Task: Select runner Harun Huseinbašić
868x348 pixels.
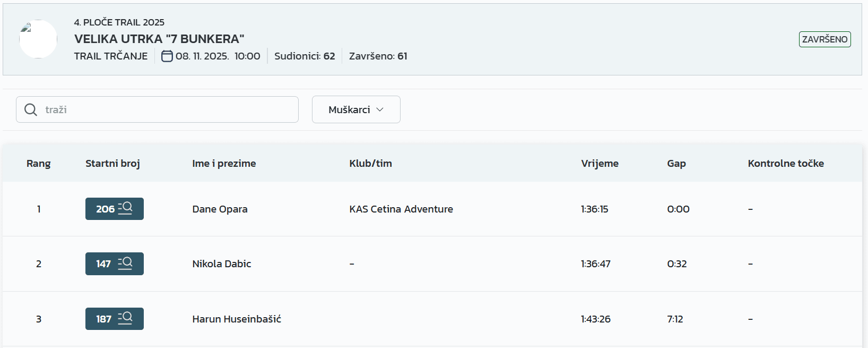Action: click(237, 319)
